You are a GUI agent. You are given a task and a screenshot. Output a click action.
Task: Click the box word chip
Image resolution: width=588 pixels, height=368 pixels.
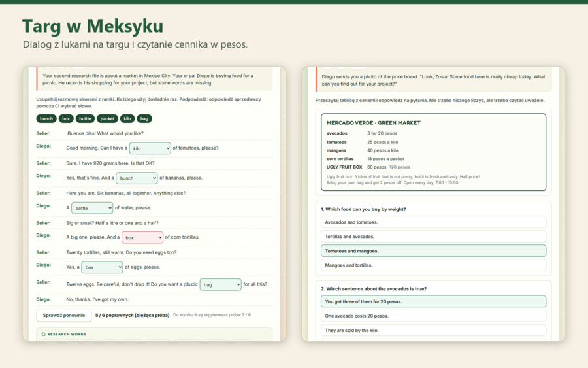pos(66,118)
